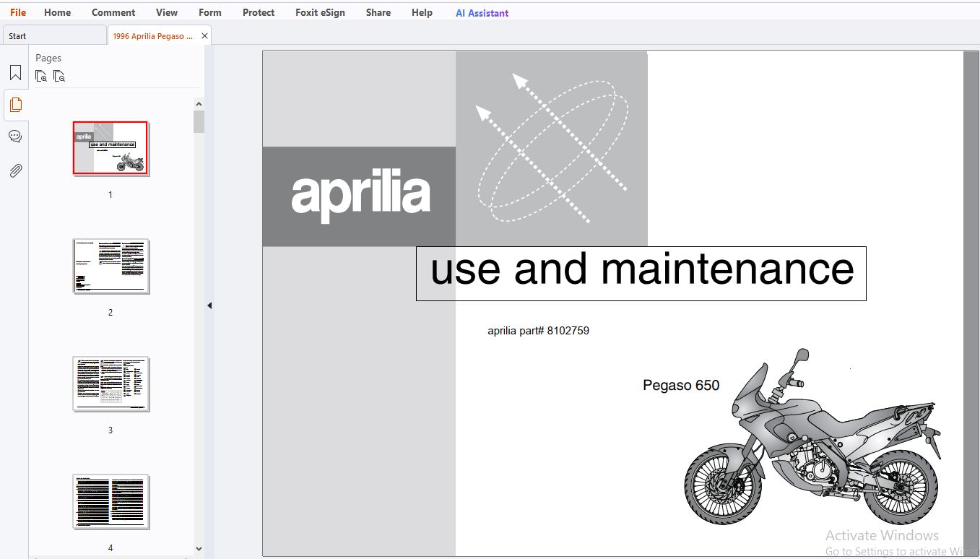Screen dimensions: 980x559
Task: Go to page 2 thumbnail
Action: coord(110,266)
